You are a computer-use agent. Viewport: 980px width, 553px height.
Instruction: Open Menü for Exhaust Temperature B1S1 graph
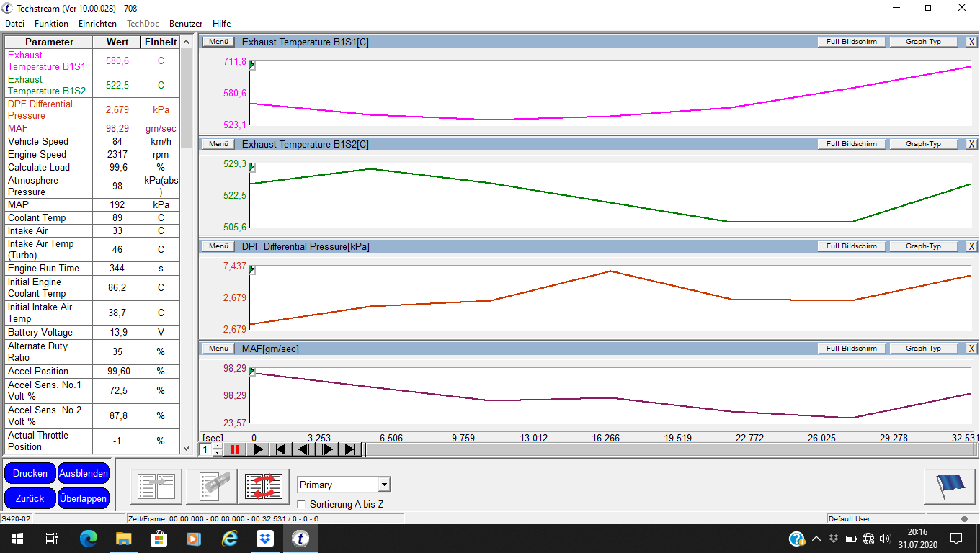point(218,42)
